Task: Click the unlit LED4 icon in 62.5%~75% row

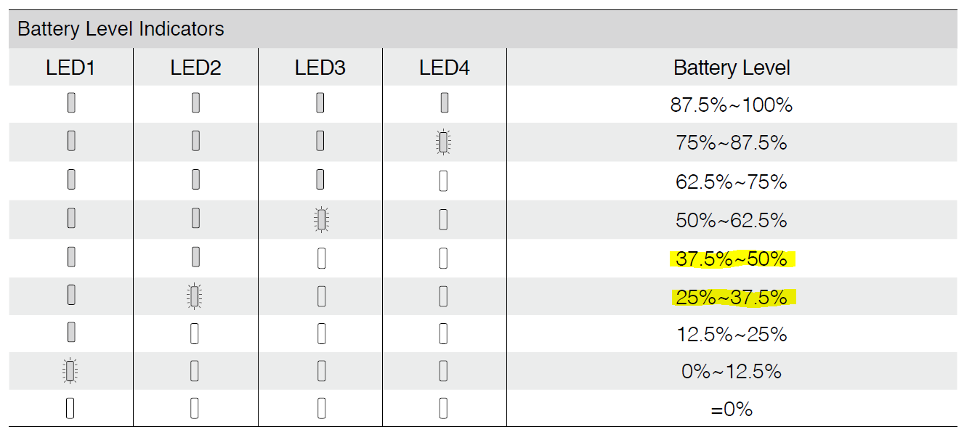Action: point(443,181)
